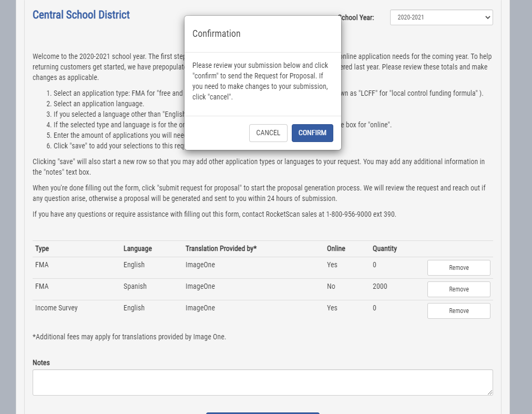Select the Central School District heading
This screenshot has width=532, height=414.
(x=81, y=15)
